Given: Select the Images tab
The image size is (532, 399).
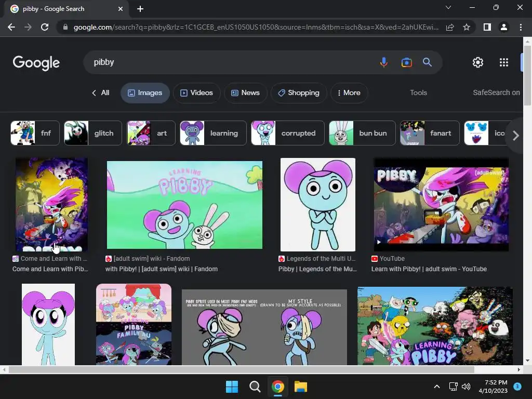Looking at the screenshot, I should [145, 92].
